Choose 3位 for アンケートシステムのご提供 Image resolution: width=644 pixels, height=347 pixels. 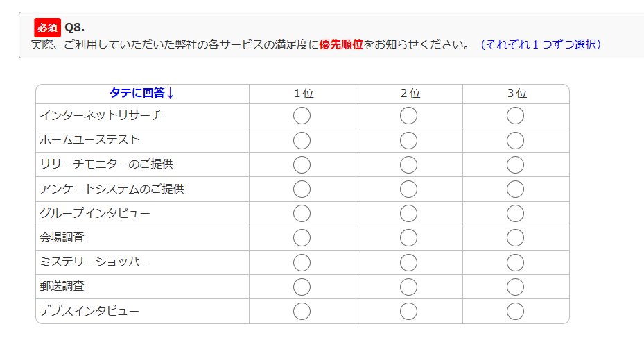(515, 189)
